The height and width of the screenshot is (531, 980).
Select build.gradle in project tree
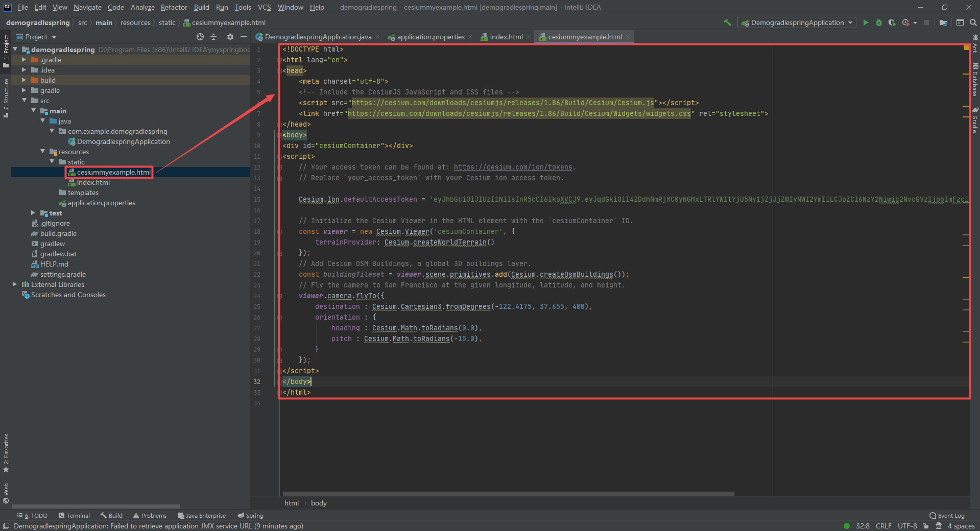click(58, 233)
